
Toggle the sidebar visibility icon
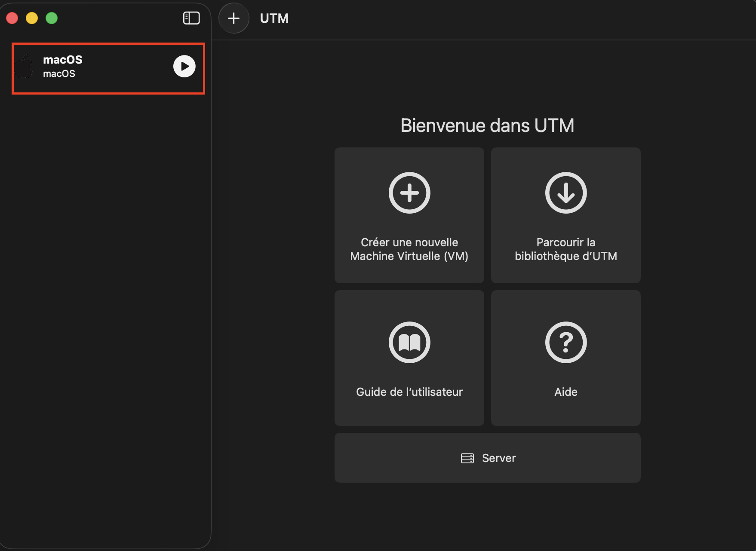coord(191,18)
